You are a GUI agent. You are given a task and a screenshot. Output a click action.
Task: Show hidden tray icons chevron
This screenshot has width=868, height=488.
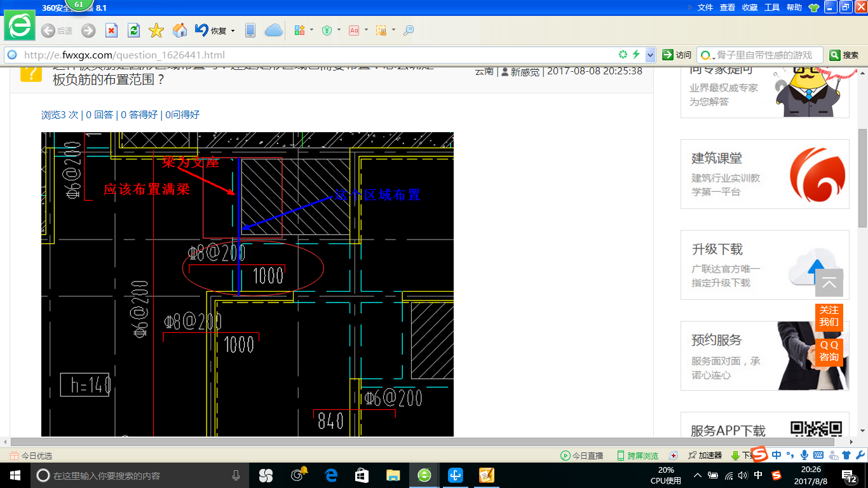click(698, 475)
